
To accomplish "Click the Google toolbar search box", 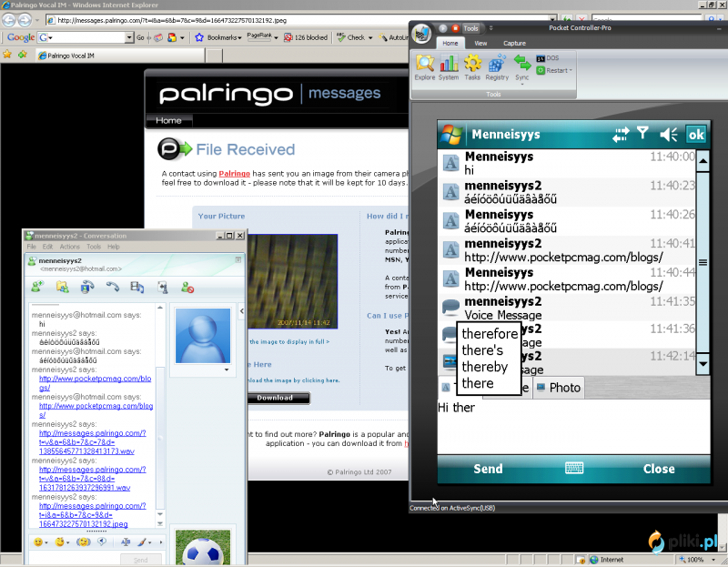I will [x=86, y=37].
